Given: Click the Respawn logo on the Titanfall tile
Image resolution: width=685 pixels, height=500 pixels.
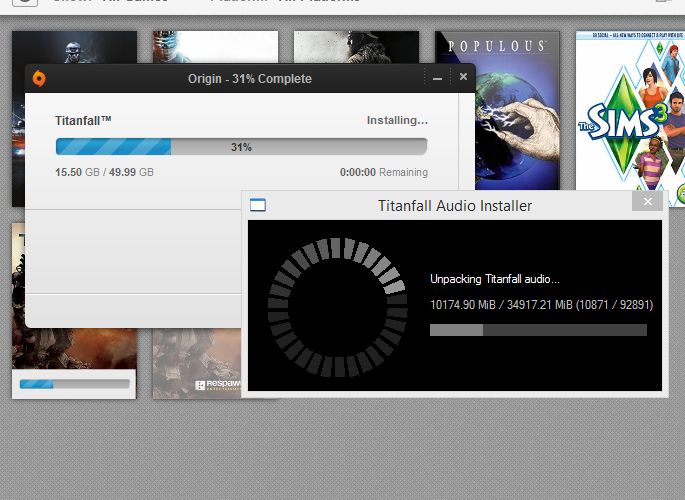Looking at the screenshot, I should pos(214,384).
